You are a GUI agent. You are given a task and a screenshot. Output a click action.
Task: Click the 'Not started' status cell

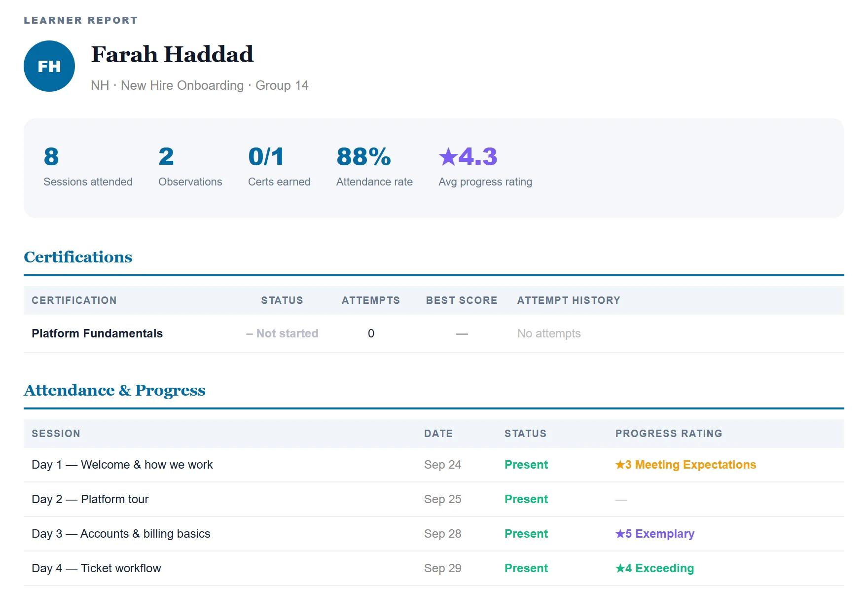[282, 333]
